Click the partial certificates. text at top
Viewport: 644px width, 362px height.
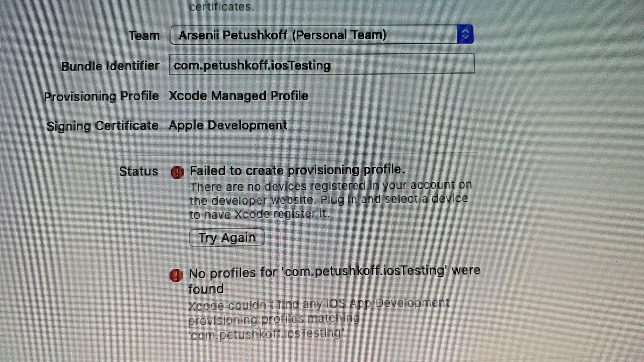point(221,7)
